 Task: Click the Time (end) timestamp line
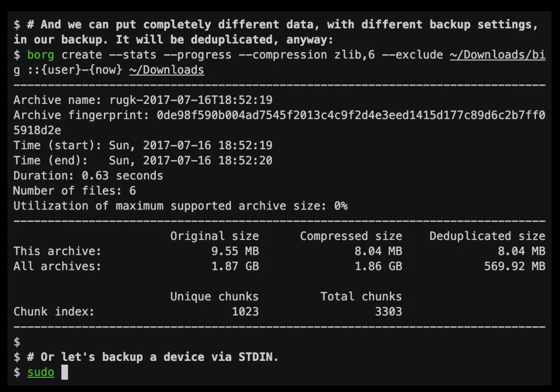143,161
